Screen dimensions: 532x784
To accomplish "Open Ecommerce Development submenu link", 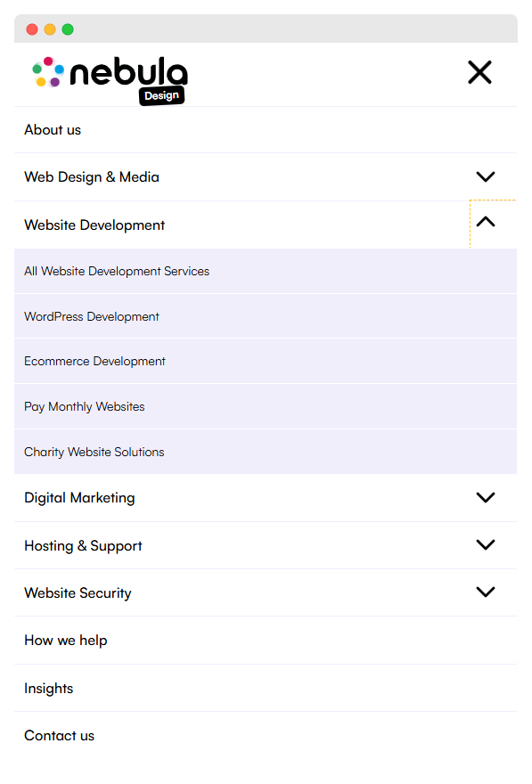I will point(94,361).
